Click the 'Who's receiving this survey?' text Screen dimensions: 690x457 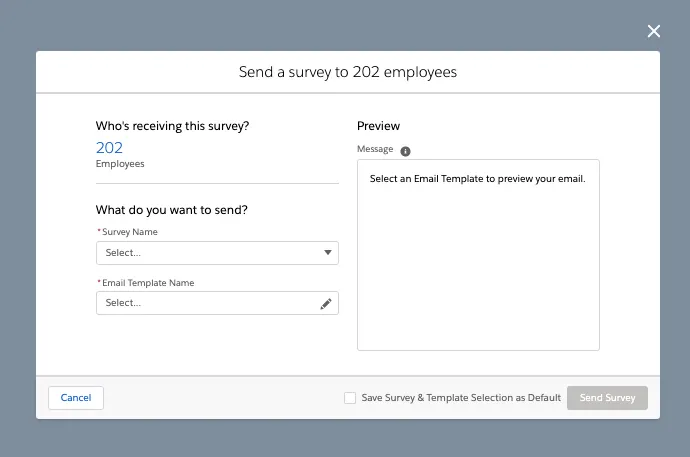point(172,126)
